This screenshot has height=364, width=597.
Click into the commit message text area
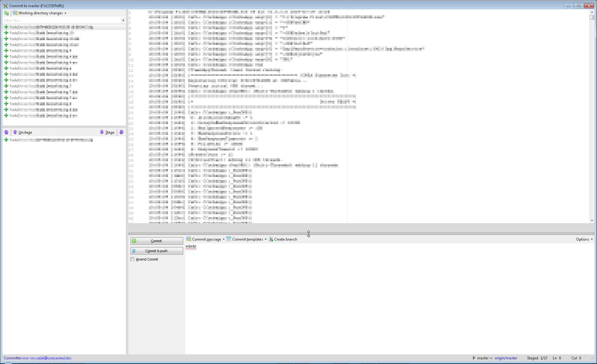tap(389, 298)
